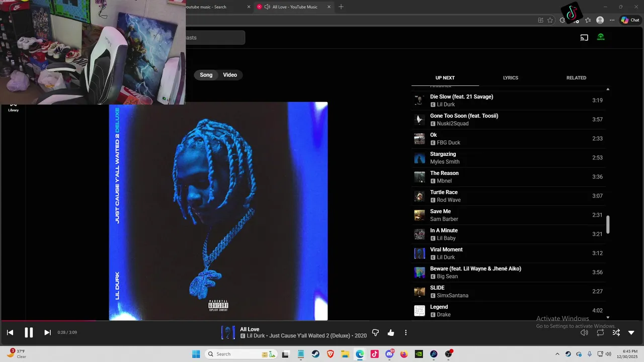The height and width of the screenshot is (362, 644).
Task: Open Discord from the taskbar
Action: [389, 354]
